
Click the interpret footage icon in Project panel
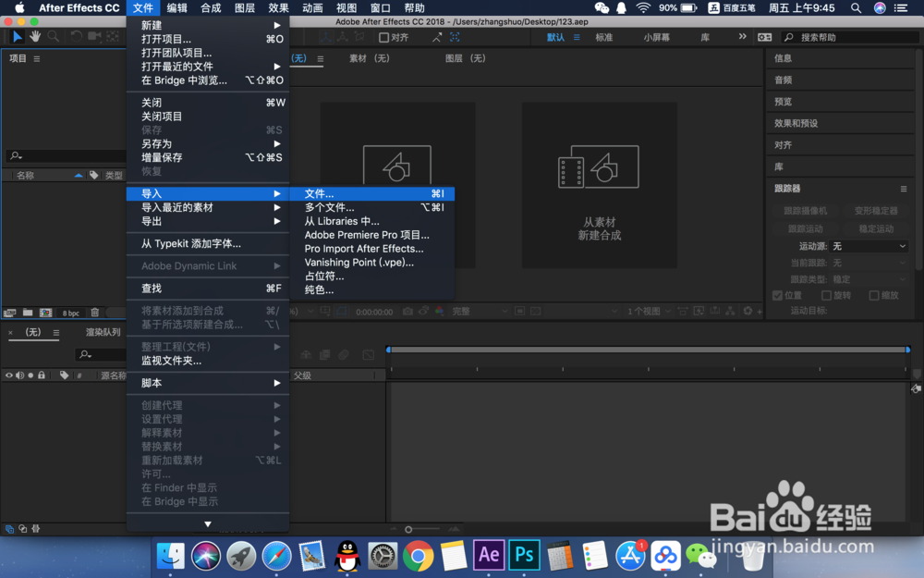[9, 313]
